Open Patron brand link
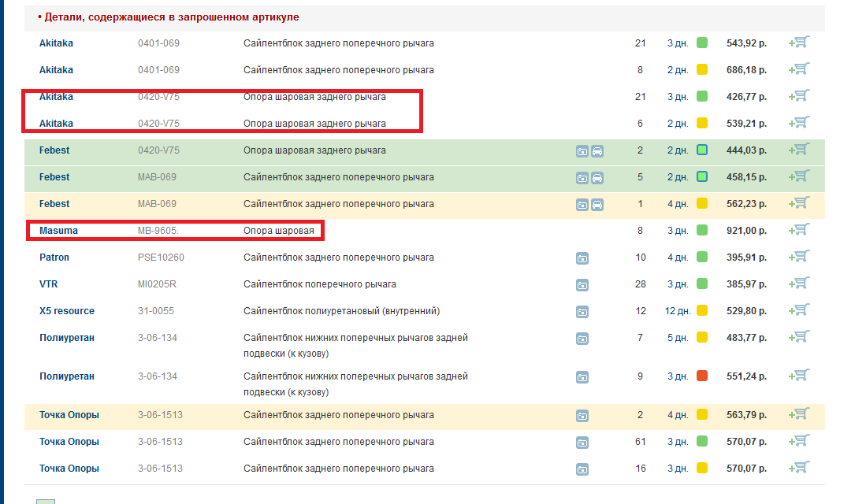The width and height of the screenshot is (855, 504). tap(54, 258)
